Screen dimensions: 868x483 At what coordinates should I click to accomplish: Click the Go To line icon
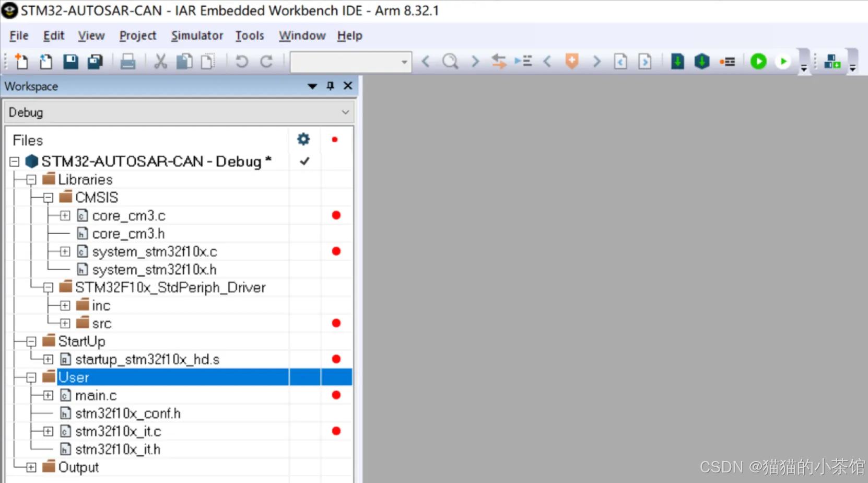(x=523, y=62)
